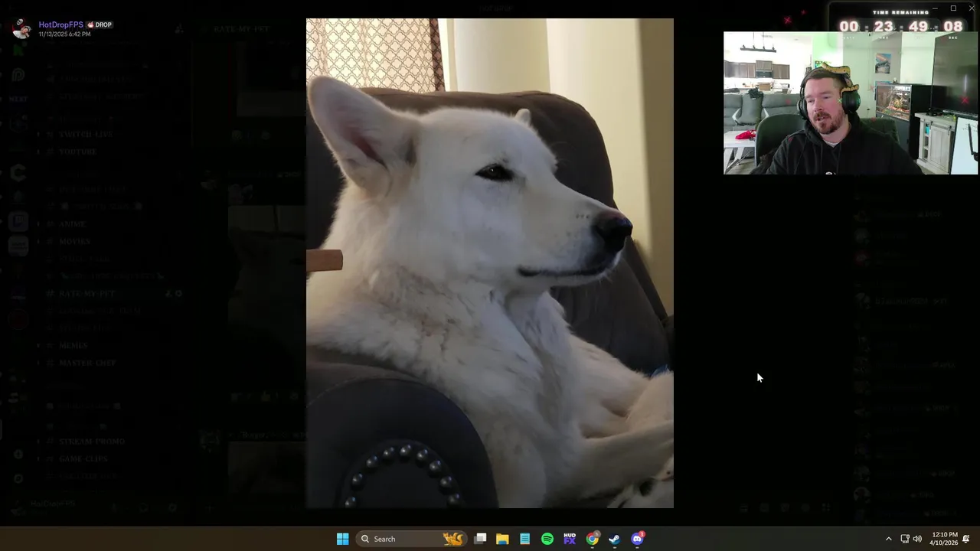Switch to Google Chrome in the taskbar
This screenshot has width=980, height=551.
click(593, 539)
